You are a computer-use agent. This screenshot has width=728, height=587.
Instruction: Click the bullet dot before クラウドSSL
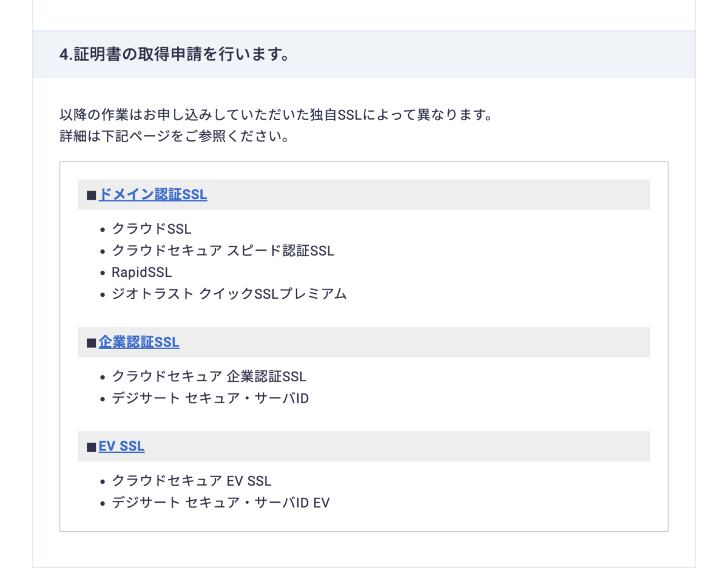(103, 229)
